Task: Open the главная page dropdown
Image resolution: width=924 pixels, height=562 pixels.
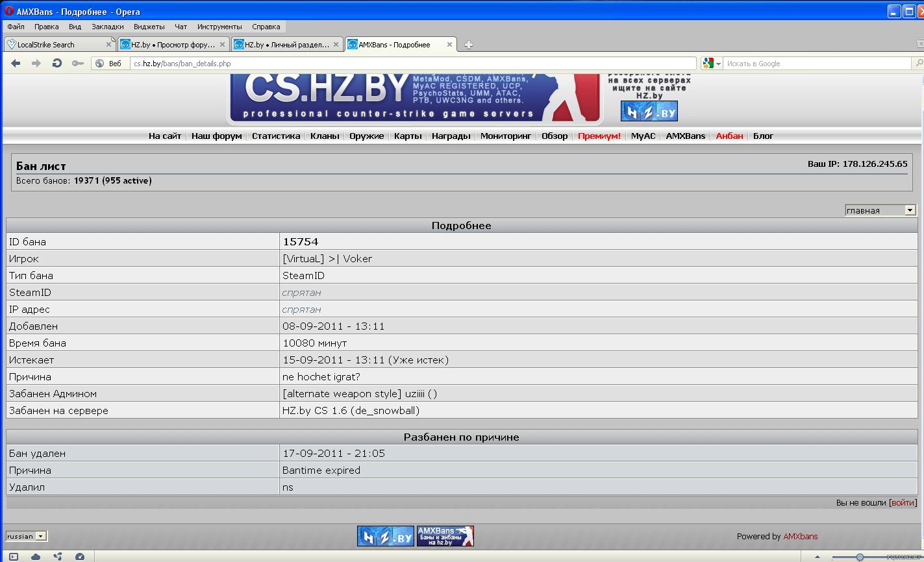Action: tap(880, 210)
